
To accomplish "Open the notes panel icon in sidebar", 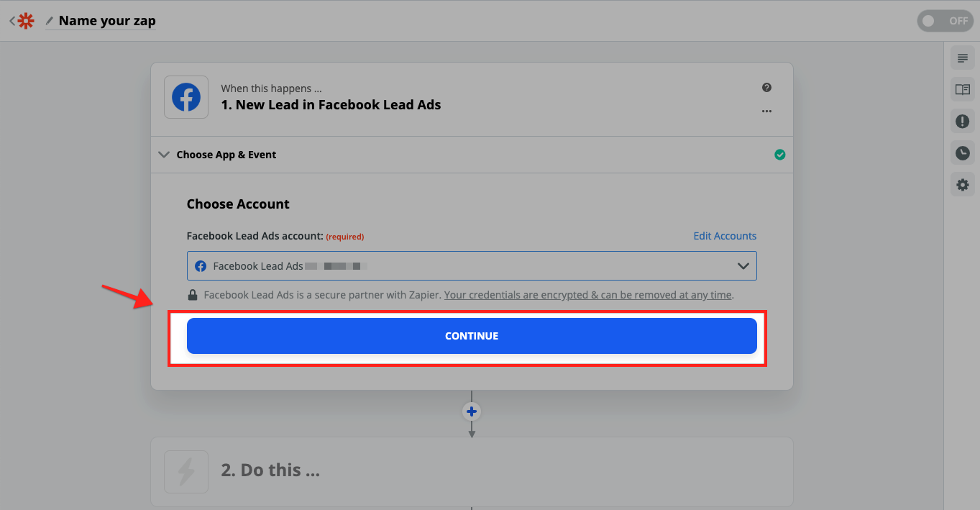I will coord(962,58).
